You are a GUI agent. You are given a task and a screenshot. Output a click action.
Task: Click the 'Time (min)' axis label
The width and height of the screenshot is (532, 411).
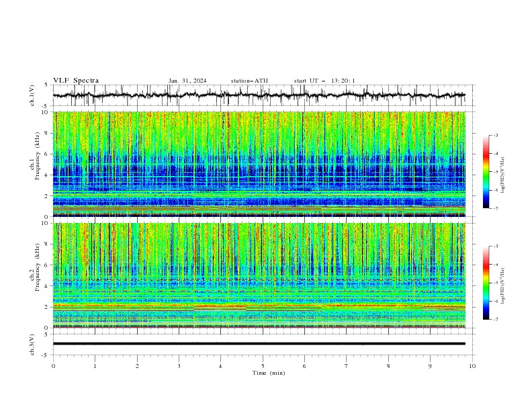tap(269, 373)
